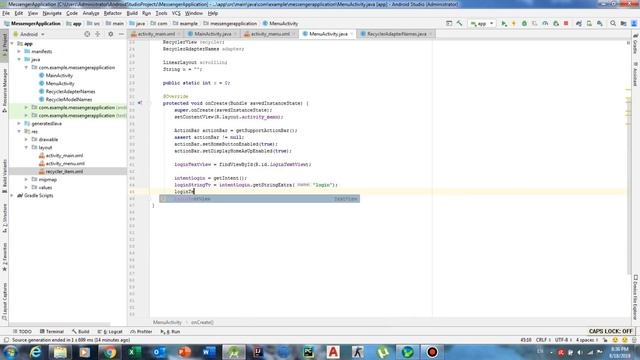Screen dimensions: 640x360
Task: Open the Run tool window
Action: (170, 331)
